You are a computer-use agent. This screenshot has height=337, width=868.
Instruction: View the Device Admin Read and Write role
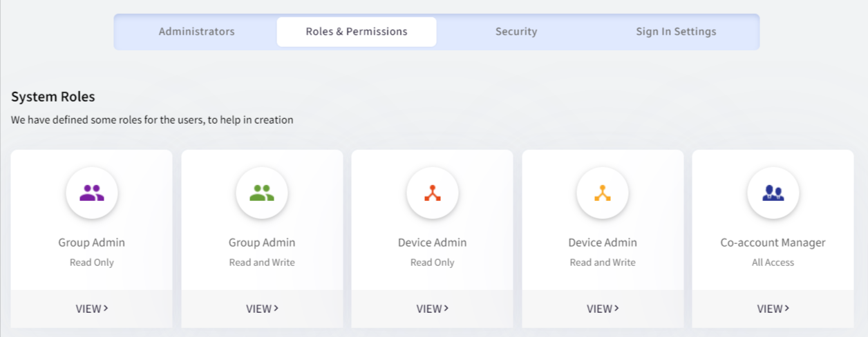click(603, 309)
